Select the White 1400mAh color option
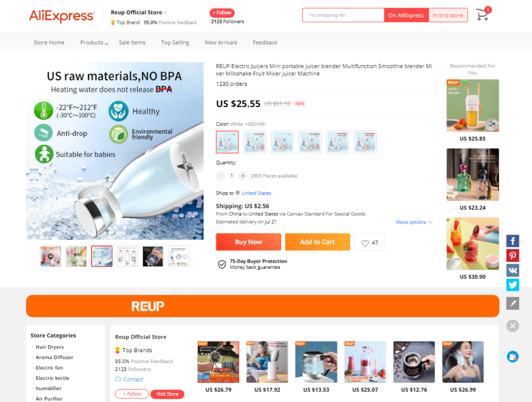Viewport: 532px width, 402px height. pos(228,142)
